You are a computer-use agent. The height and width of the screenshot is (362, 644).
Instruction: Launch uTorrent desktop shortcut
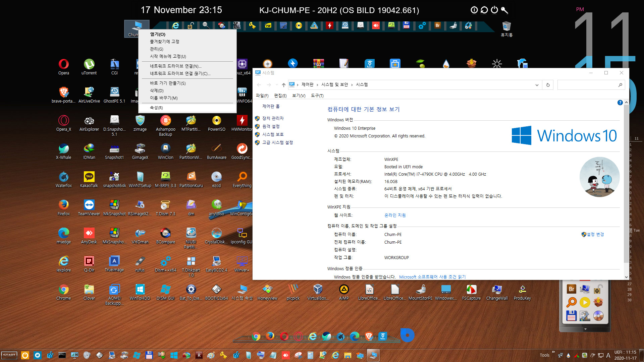coord(89,67)
